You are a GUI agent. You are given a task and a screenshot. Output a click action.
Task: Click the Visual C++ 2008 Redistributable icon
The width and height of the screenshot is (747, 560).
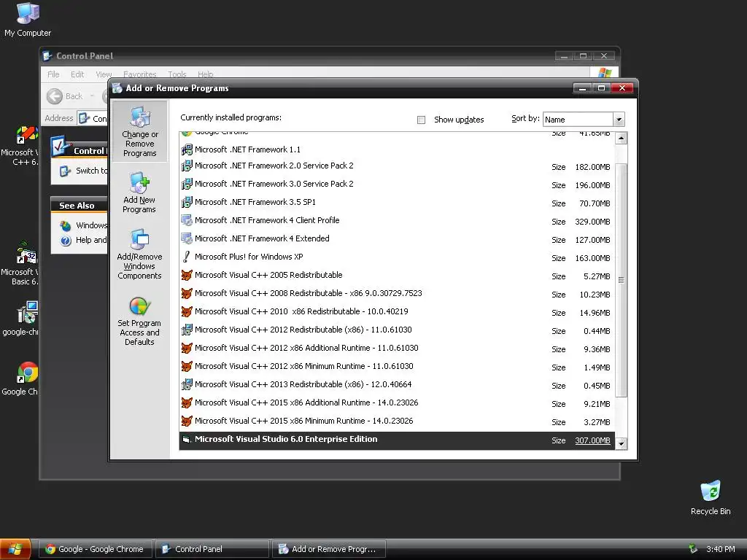pos(187,293)
